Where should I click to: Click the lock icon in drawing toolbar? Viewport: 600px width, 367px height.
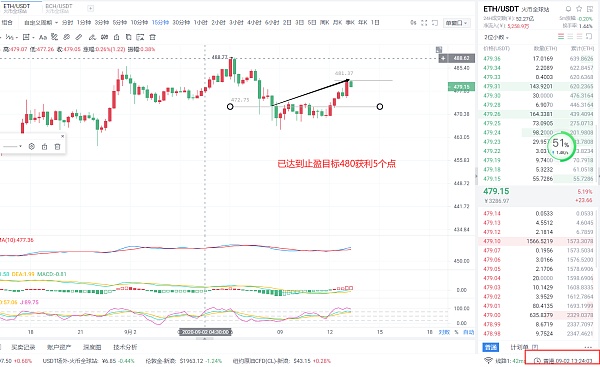click(116, 37)
